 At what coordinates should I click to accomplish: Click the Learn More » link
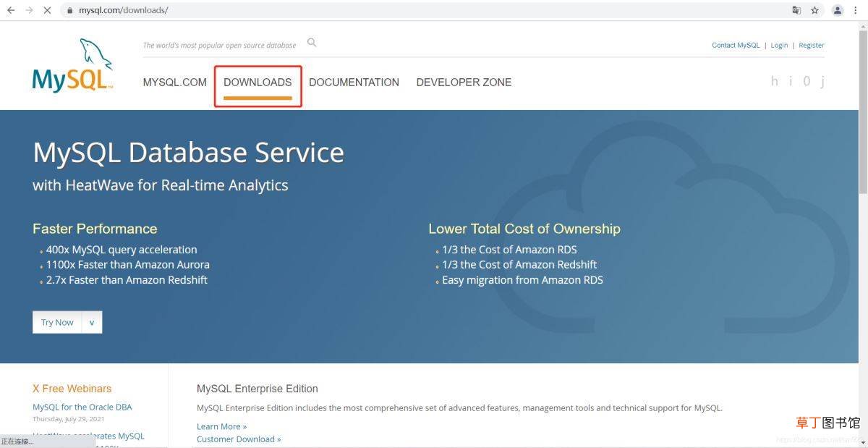pyautogui.click(x=221, y=426)
